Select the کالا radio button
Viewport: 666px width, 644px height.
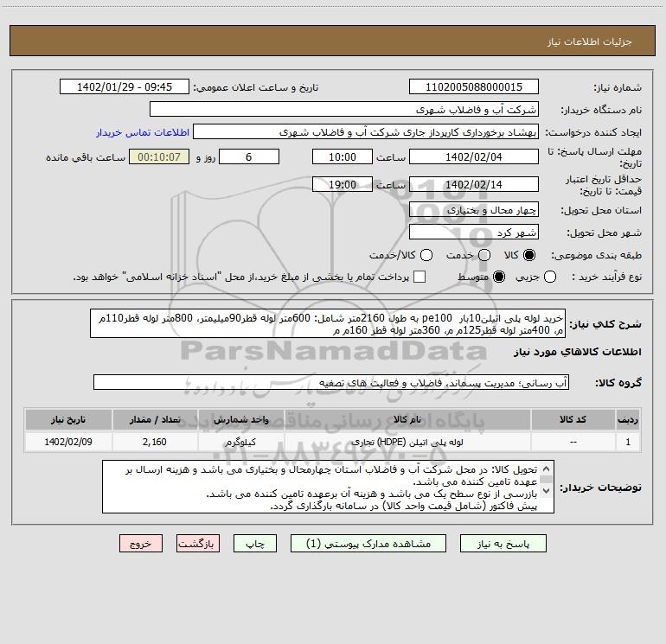click(529, 255)
